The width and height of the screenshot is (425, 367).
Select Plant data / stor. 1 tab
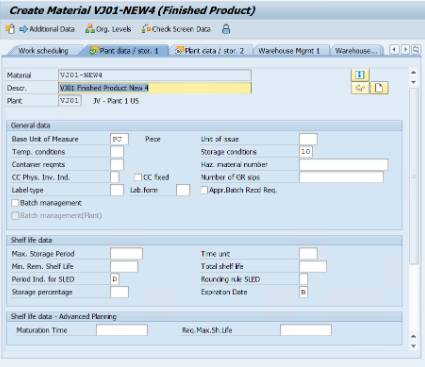(x=124, y=51)
